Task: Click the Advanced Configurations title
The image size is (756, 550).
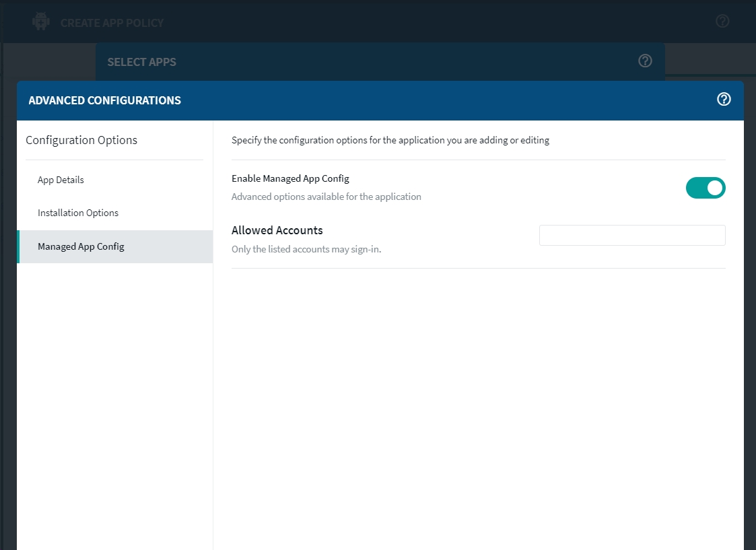Action: (x=104, y=100)
